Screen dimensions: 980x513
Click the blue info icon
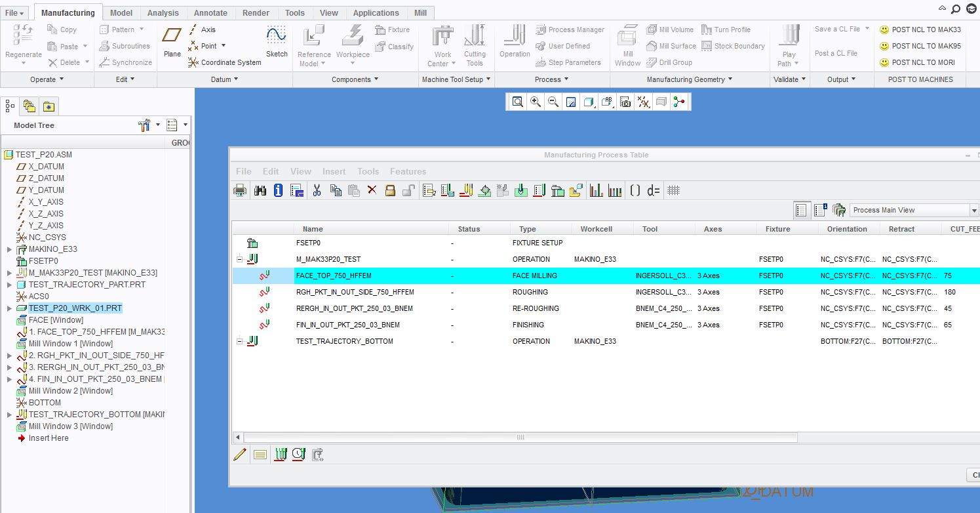pyautogui.click(x=278, y=190)
